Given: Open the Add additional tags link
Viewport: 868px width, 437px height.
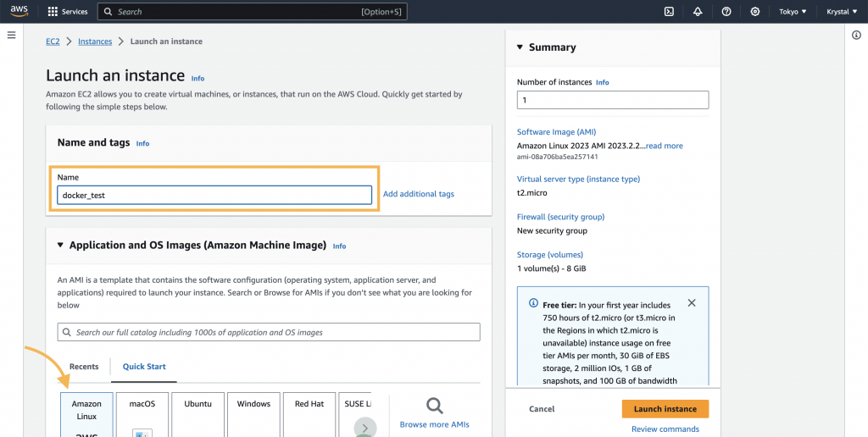Looking at the screenshot, I should point(419,194).
